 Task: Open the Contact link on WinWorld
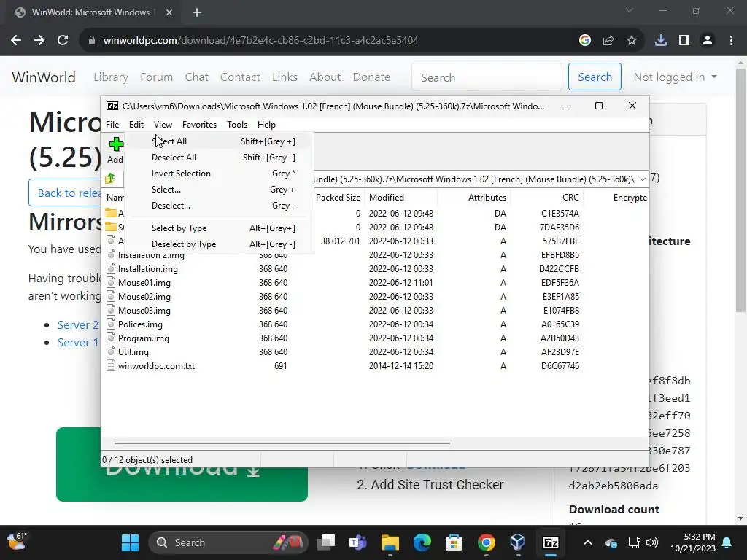(240, 77)
